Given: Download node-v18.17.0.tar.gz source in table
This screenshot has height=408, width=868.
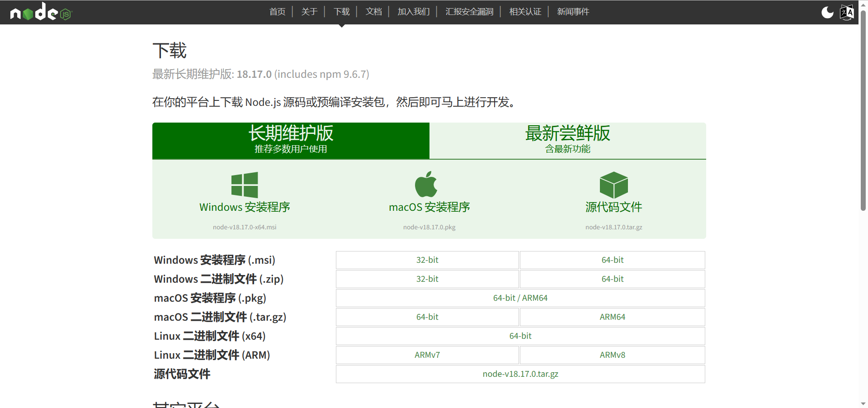Looking at the screenshot, I should (520, 374).
